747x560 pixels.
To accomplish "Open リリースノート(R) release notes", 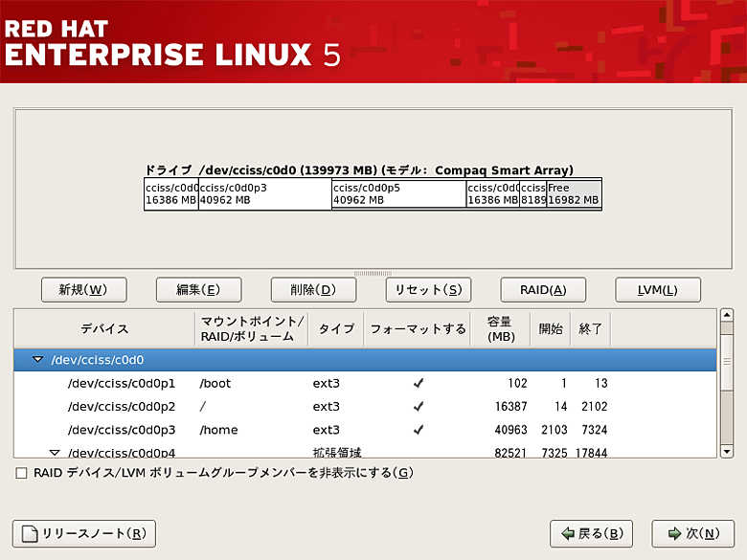I will 84,534.
